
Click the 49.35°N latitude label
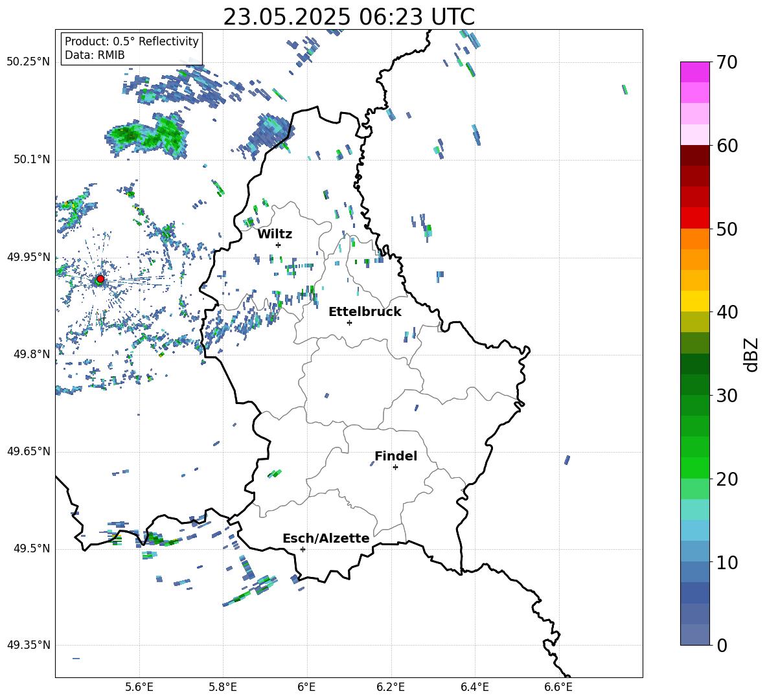29,645
